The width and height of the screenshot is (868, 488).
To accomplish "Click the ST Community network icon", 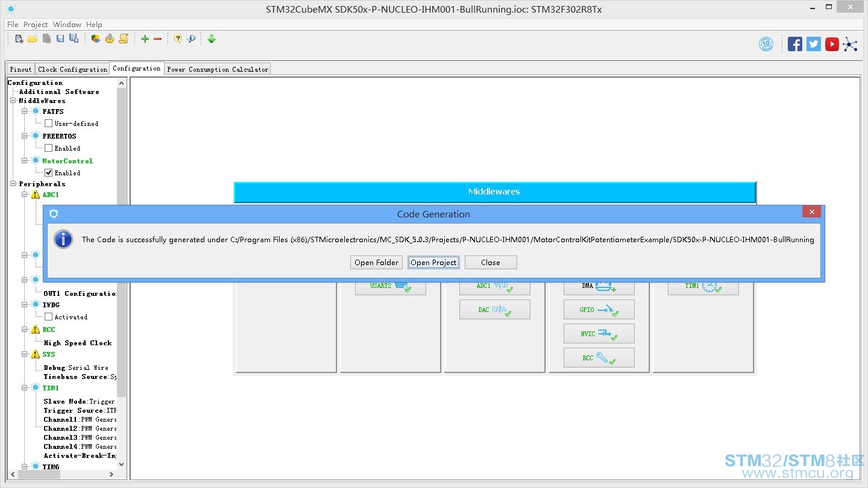I will click(x=851, y=44).
